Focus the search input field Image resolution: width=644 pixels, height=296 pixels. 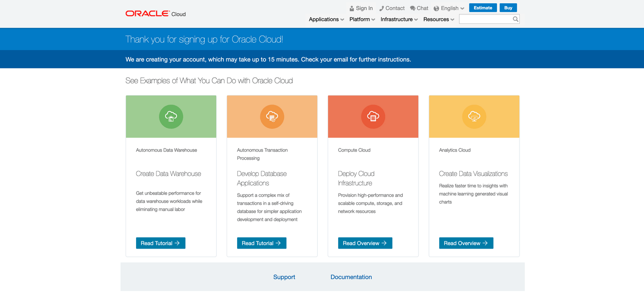coord(485,19)
